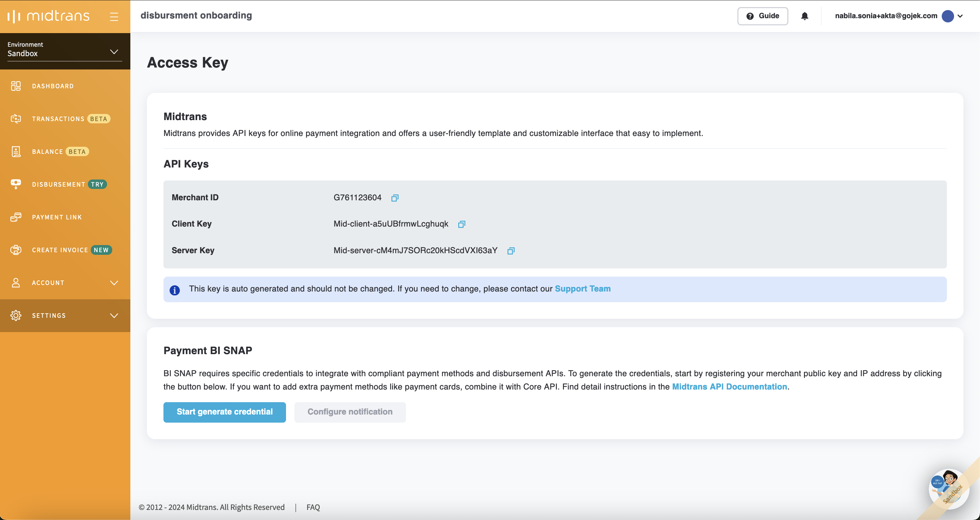Click the email nabila.sonia+akta@gojek.com
980x520 pixels.
tap(886, 16)
